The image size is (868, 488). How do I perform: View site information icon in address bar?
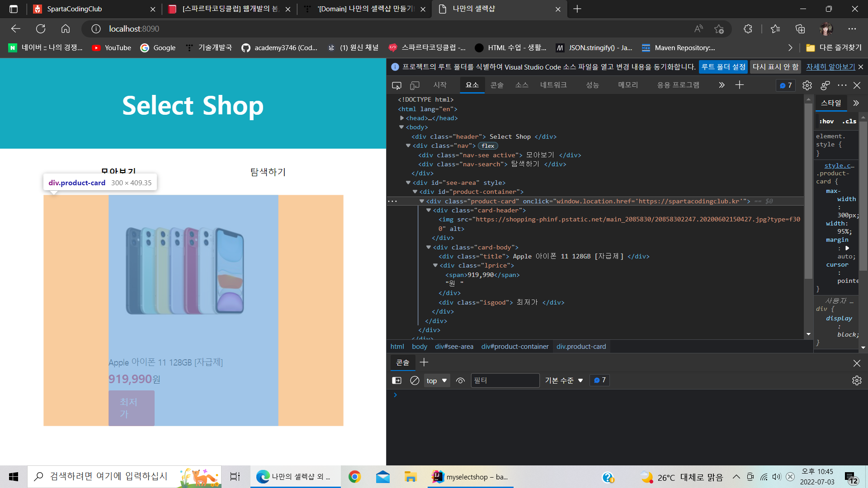[96, 29]
